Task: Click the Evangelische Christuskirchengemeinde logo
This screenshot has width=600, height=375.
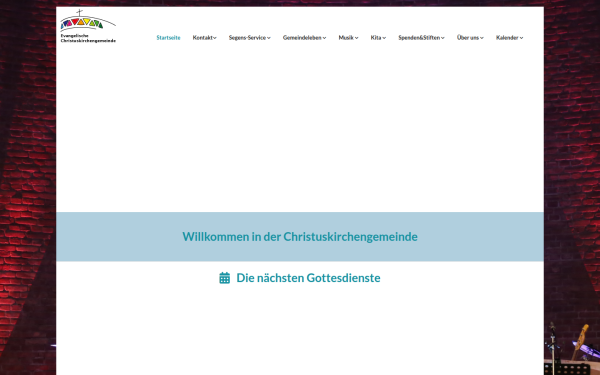Action: pyautogui.click(x=88, y=26)
